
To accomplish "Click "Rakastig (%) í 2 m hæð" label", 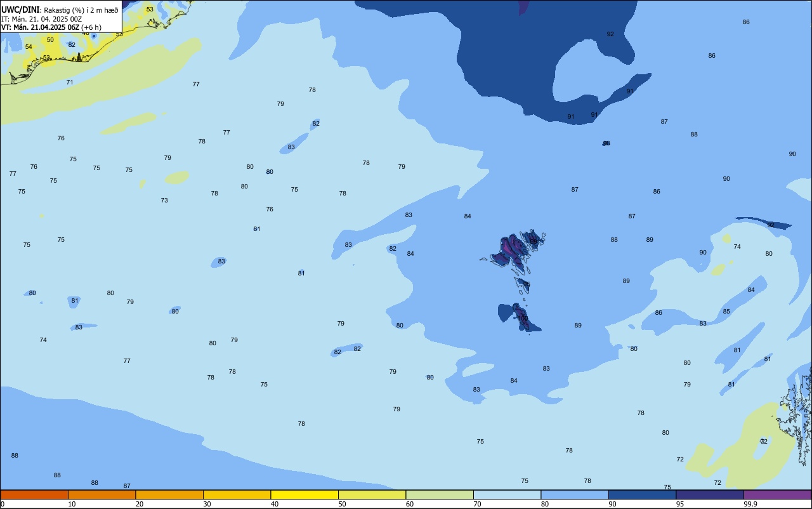I will [81, 10].
